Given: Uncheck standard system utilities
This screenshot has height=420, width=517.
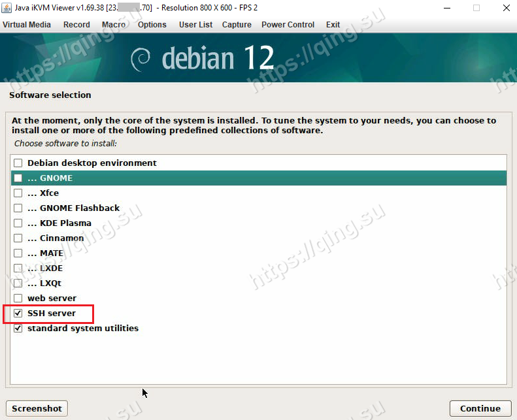Looking at the screenshot, I should pos(18,329).
